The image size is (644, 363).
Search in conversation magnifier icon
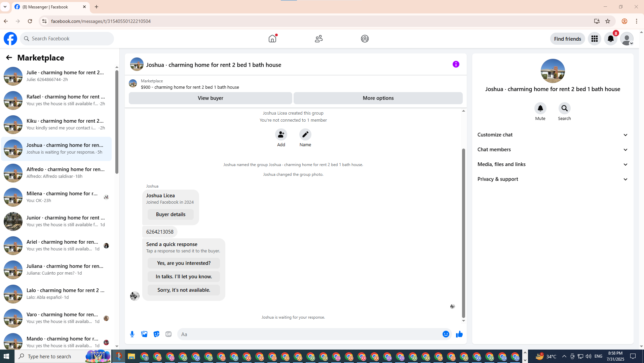[565, 108]
